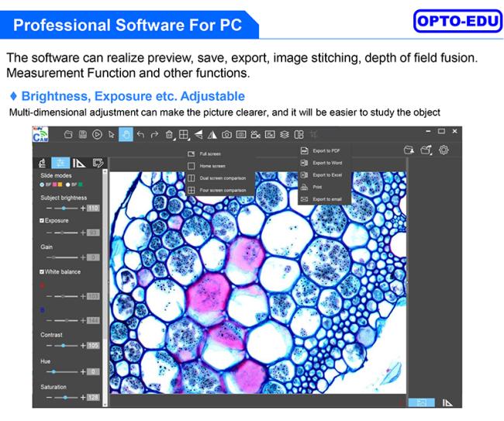This screenshot has height=421, width=504.
Task: Click the camera snapshot icon
Action: (x=226, y=134)
